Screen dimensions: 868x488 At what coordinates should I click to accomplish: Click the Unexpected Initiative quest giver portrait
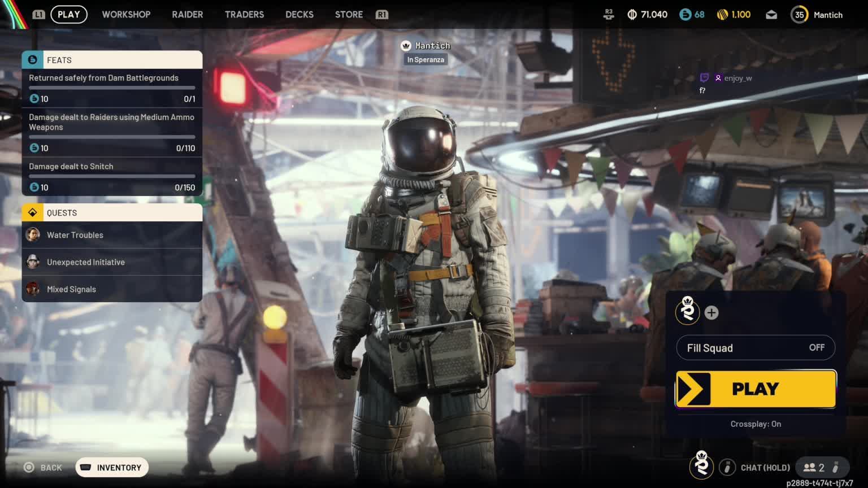pyautogui.click(x=33, y=262)
